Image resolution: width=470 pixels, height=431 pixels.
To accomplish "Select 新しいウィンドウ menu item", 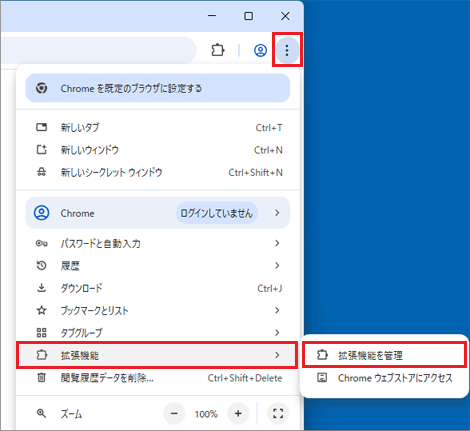I will tap(158, 150).
